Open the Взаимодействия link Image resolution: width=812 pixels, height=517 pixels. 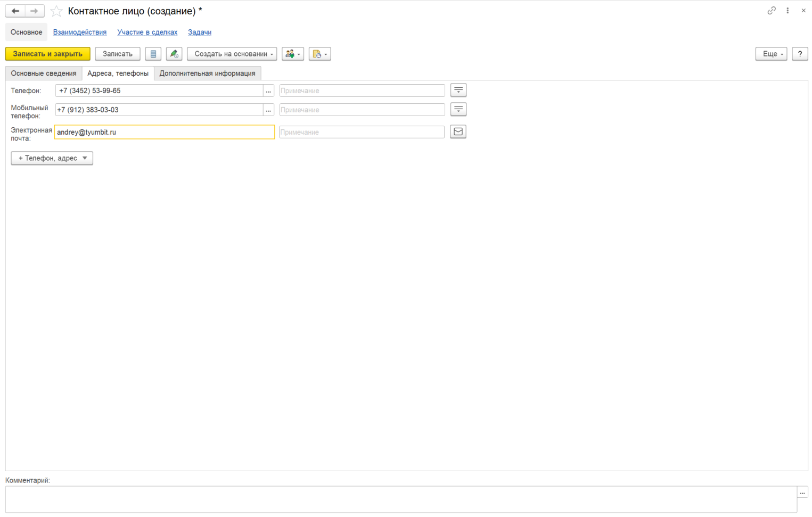pos(80,32)
